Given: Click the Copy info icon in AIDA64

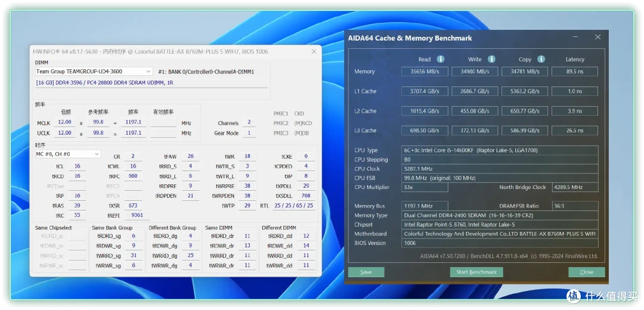Looking at the screenshot, I should pos(541,59).
